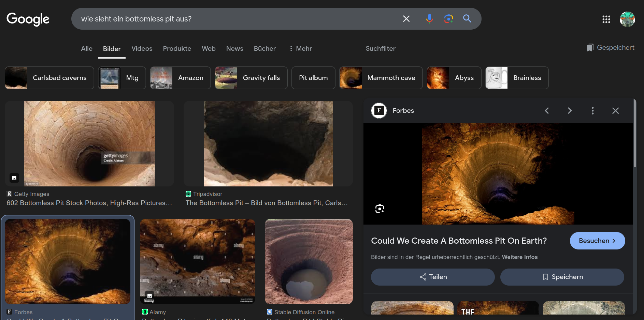Search inside the preview image with the Lens icon

380,209
